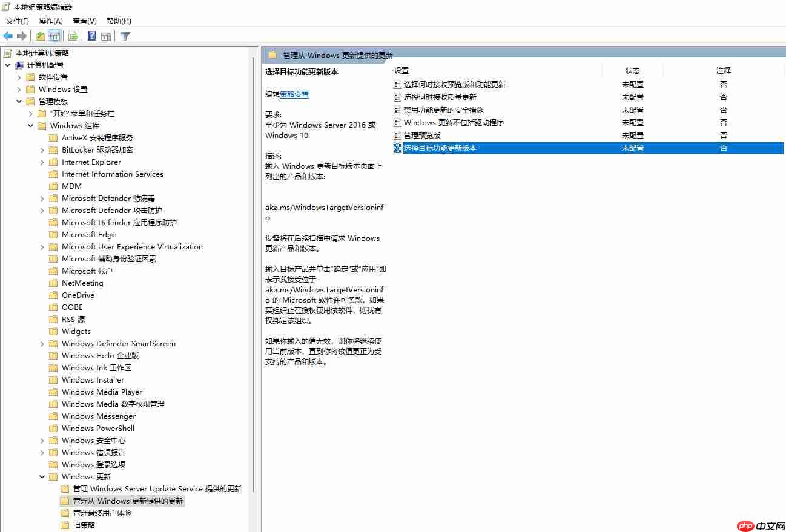Open the 查看 menu
Screen dimensions: 786x532
point(84,21)
